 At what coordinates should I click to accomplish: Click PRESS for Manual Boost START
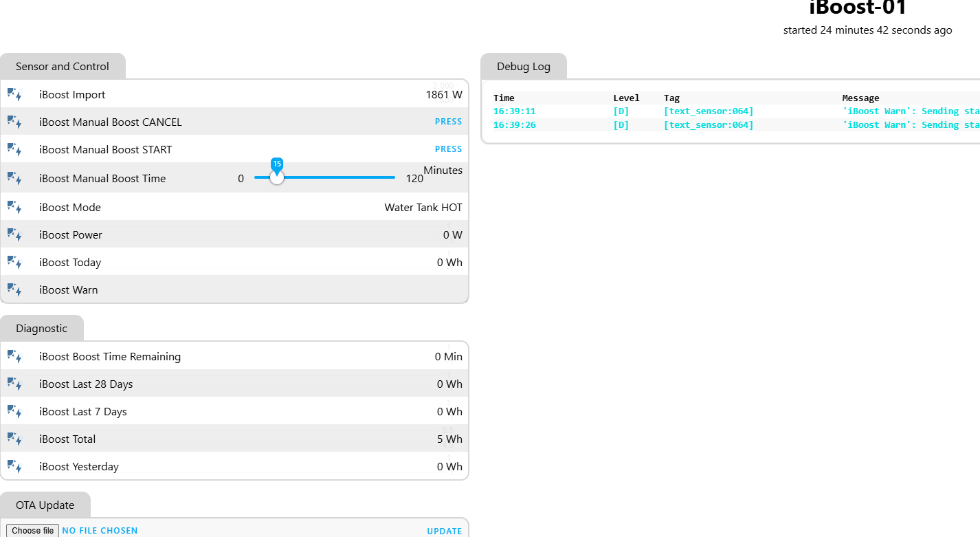[449, 149]
